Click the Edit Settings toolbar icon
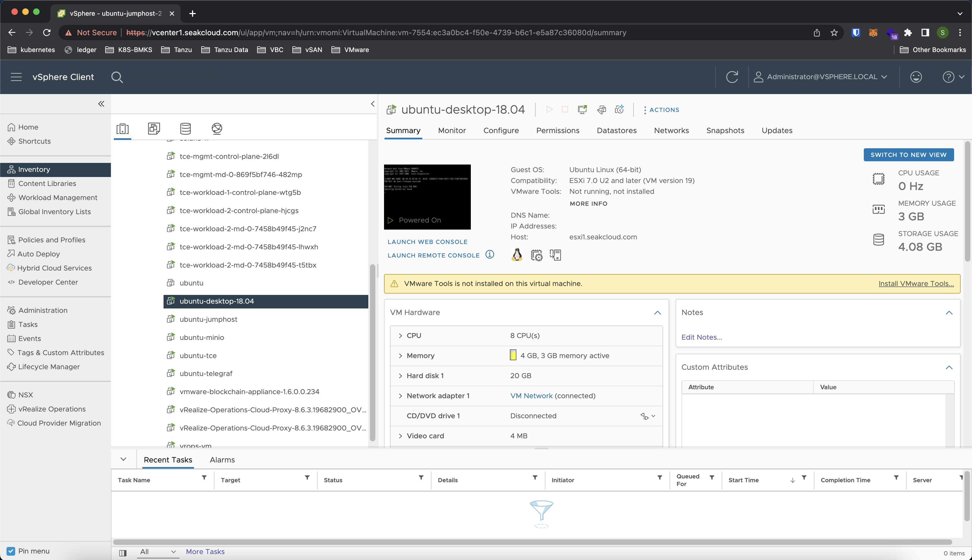972x560 pixels. tap(602, 110)
